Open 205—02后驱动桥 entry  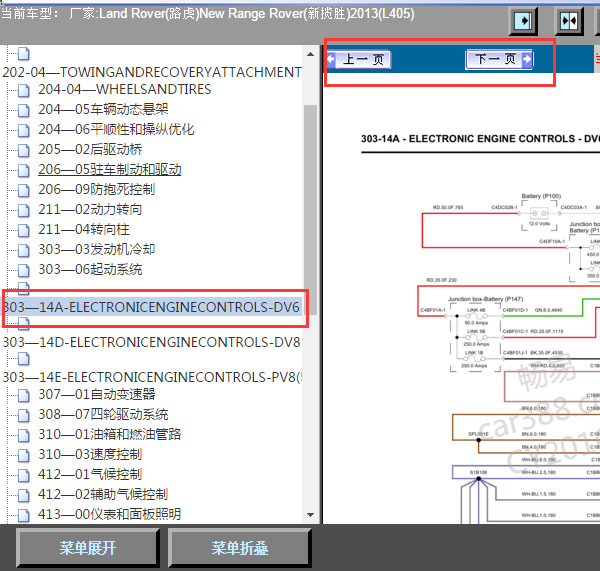point(90,149)
